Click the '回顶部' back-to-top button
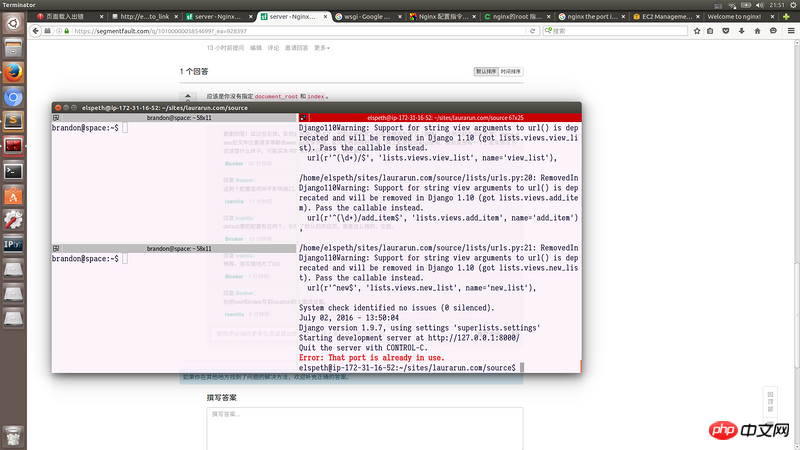Screen dimensions: 800x450 click(x=770, y=402)
